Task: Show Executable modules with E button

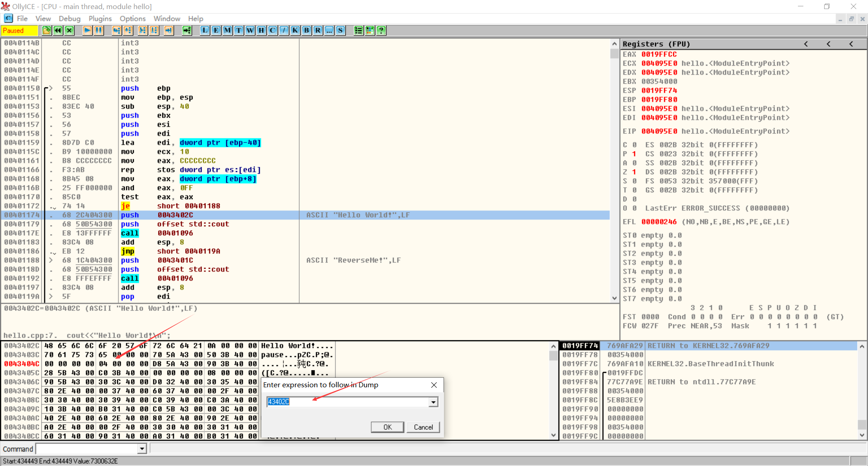Action: 216,30
